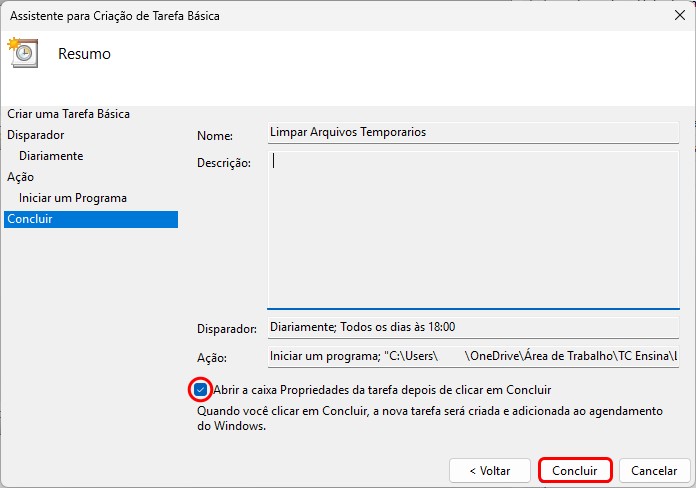Click the 'Descrição:' field label
Image resolution: width=696 pixels, height=488 pixels.
(x=224, y=163)
